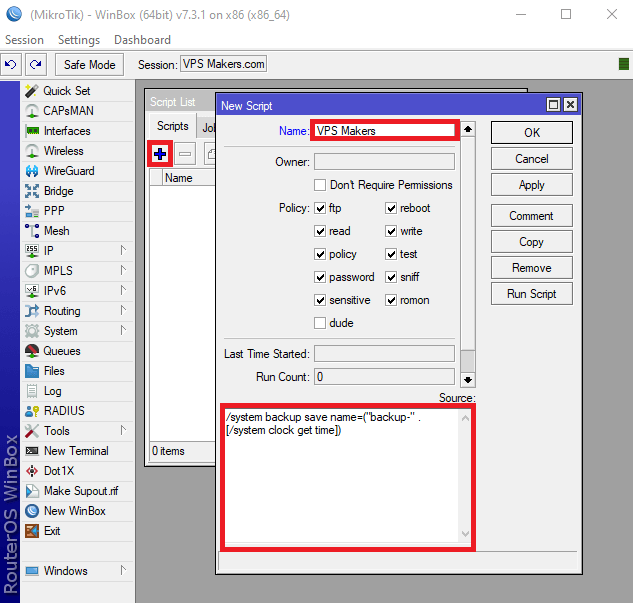Click Make Supout.rif

[x=78, y=491]
